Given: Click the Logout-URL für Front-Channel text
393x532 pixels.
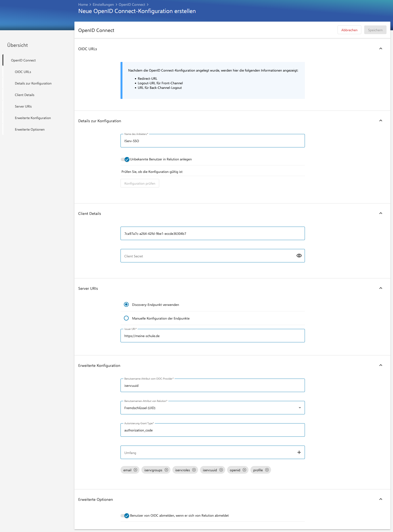Looking at the screenshot, I should point(160,83).
